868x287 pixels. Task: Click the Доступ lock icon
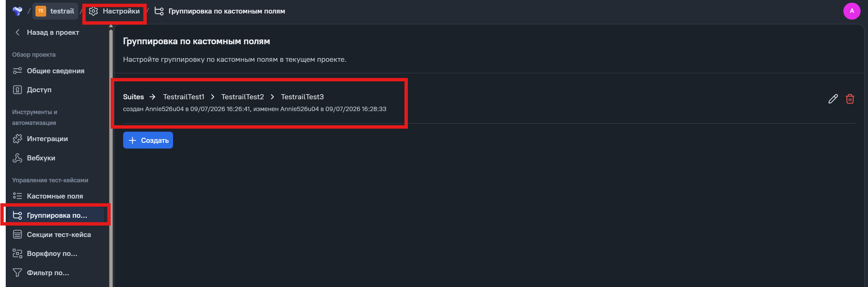coord(17,90)
